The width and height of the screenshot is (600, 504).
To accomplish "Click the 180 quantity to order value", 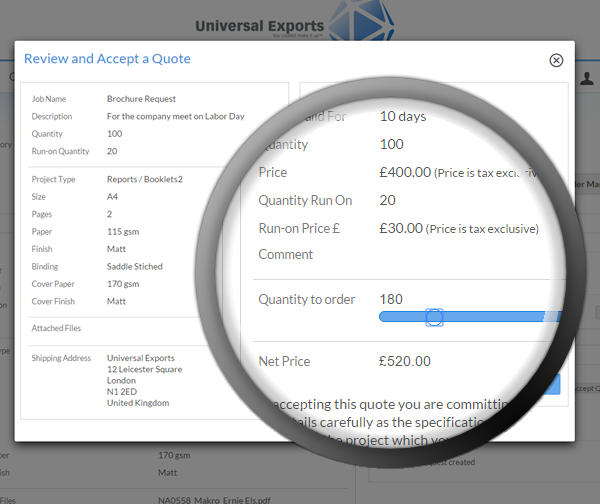I will pos(391,299).
